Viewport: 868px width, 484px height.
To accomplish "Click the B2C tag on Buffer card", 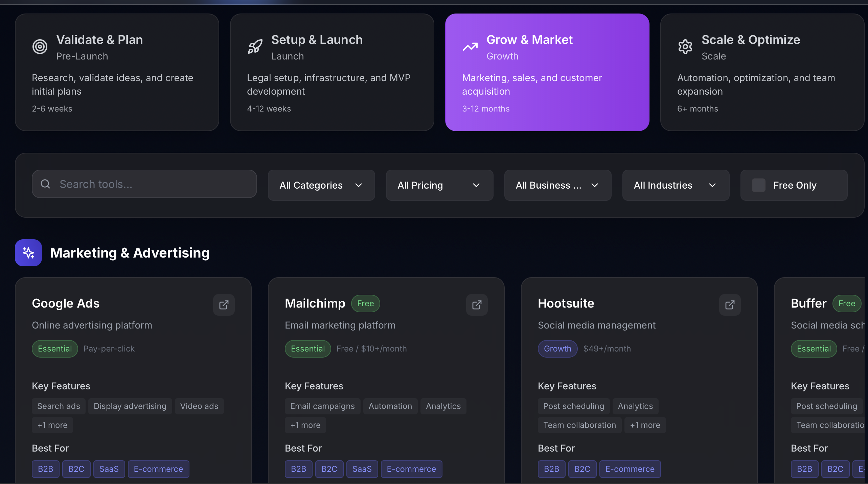I will pyautogui.click(x=836, y=469).
